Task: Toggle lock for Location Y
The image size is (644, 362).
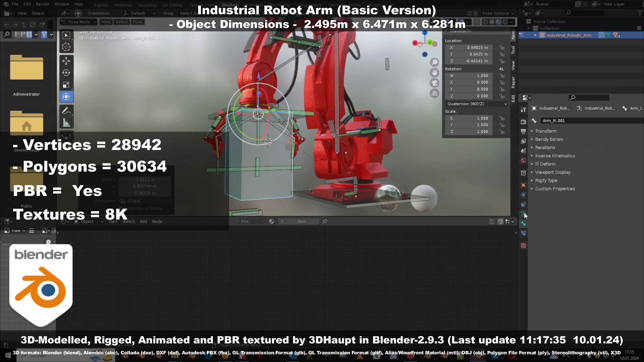Action: 502,54
